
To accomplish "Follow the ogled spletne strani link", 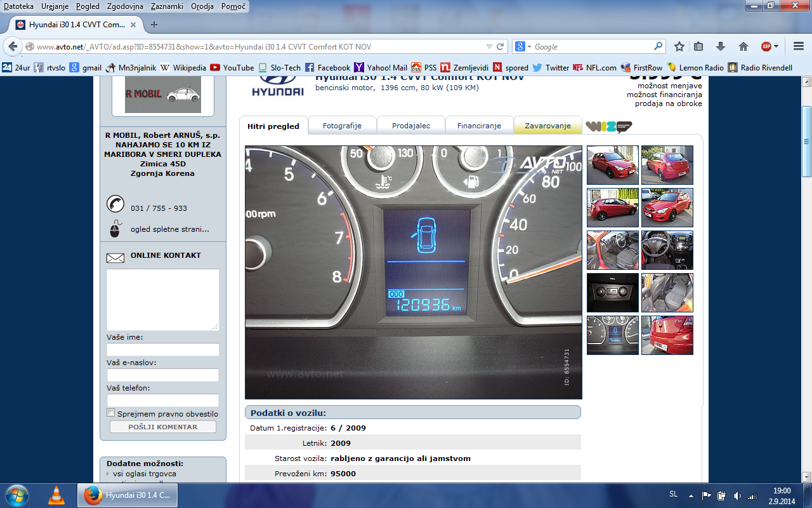I will coord(170,229).
